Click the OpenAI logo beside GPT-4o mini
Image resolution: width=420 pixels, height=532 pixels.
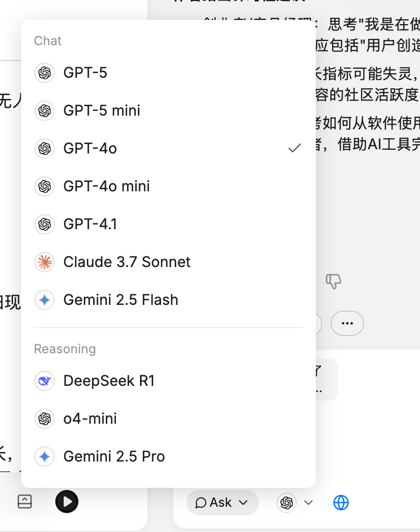click(x=45, y=186)
